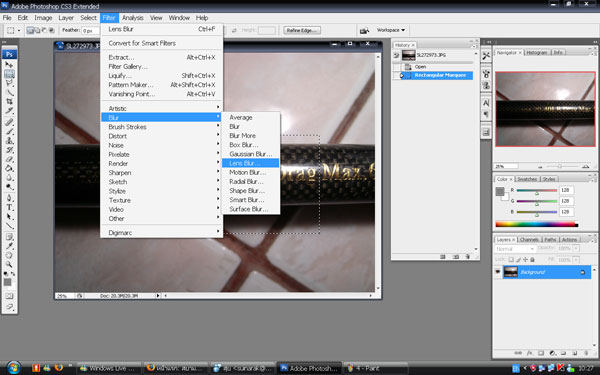This screenshot has width=600, height=375.
Task: Switch to the Histogram tab
Action: 537,52
